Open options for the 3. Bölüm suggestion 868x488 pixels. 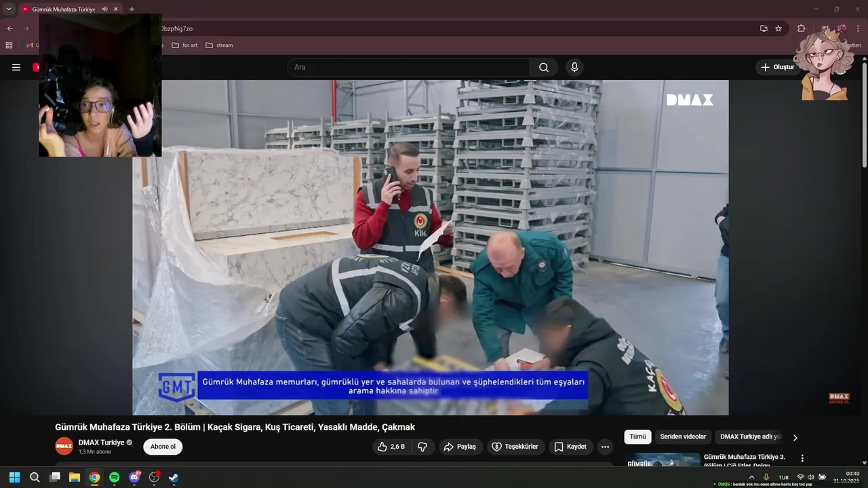[x=802, y=459]
